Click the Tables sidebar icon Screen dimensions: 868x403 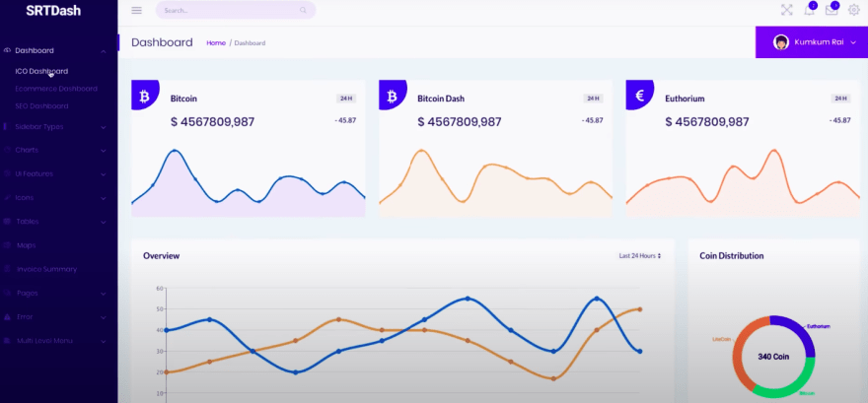(x=7, y=221)
